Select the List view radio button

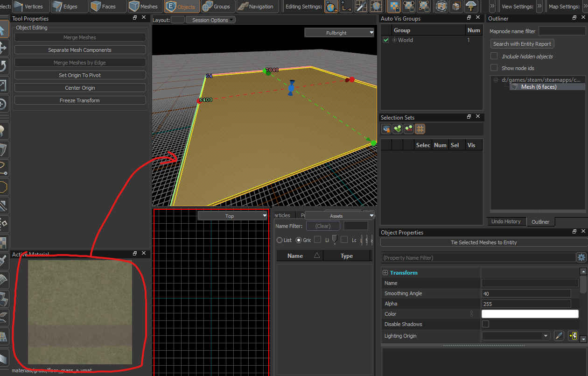click(x=280, y=240)
